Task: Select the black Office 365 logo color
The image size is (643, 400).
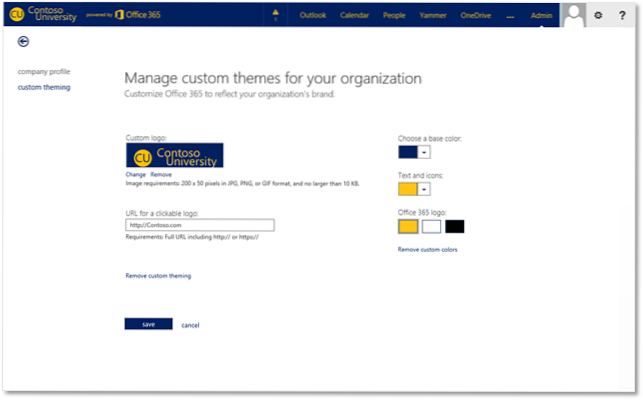Action: [455, 226]
